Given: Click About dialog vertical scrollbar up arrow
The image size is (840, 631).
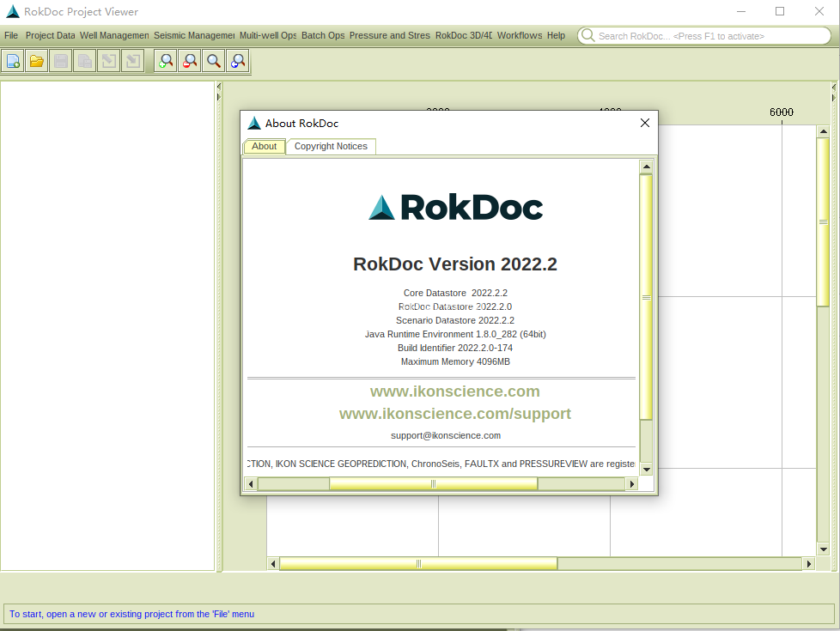Looking at the screenshot, I should [647, 167].
